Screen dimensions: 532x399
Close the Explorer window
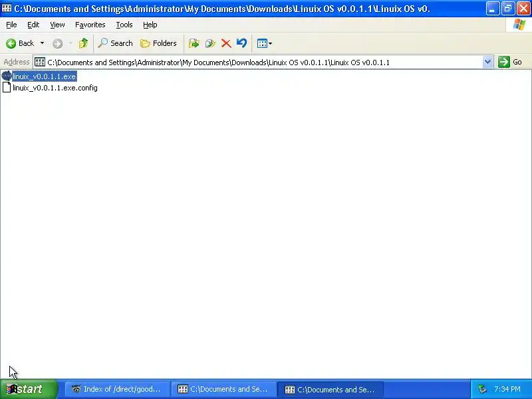(523, 9)
